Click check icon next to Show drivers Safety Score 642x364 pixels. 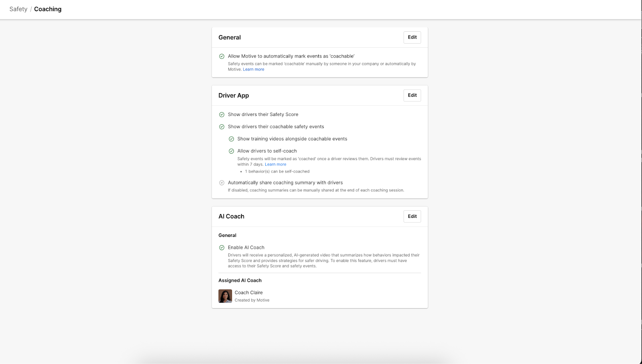pyautogui.click(x=221, y=115)
